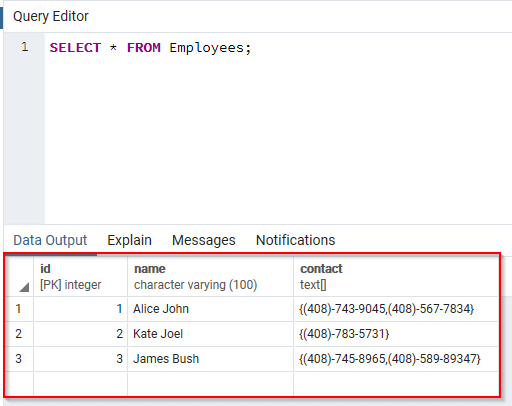Select row header number 1
512x406 pixels.
tap(19, 309)
